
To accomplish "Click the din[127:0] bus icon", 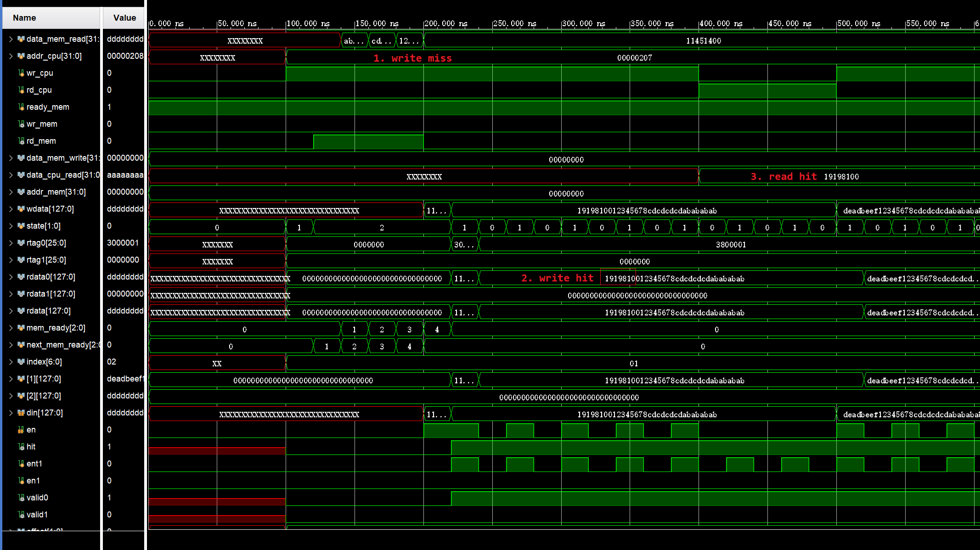I will (x=21, y=413).
